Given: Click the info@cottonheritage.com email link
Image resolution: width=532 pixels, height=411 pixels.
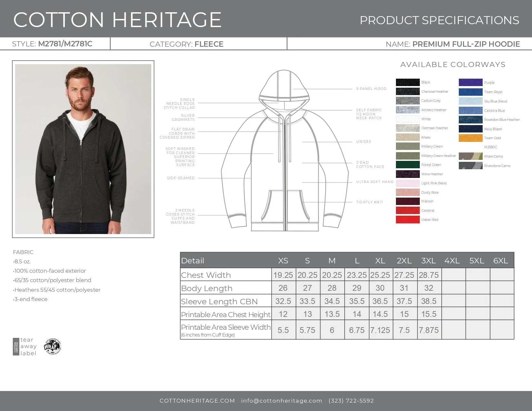Looking at the screenshot, I should click(281, 401).
